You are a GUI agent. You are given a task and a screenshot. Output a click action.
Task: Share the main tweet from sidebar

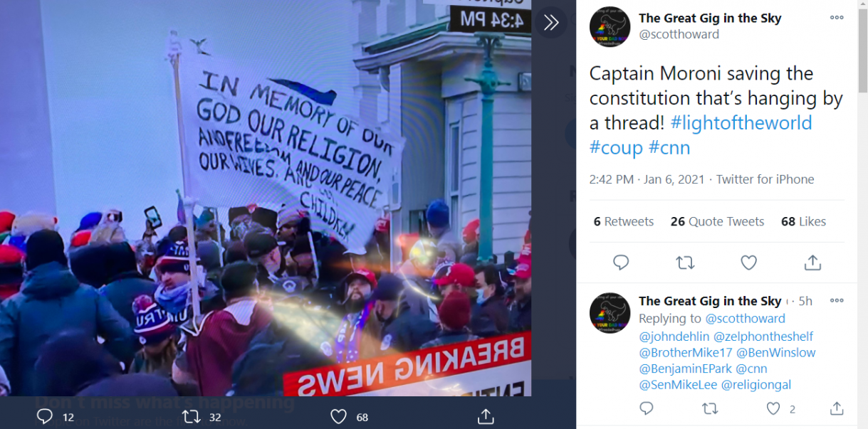click(812, 263)
